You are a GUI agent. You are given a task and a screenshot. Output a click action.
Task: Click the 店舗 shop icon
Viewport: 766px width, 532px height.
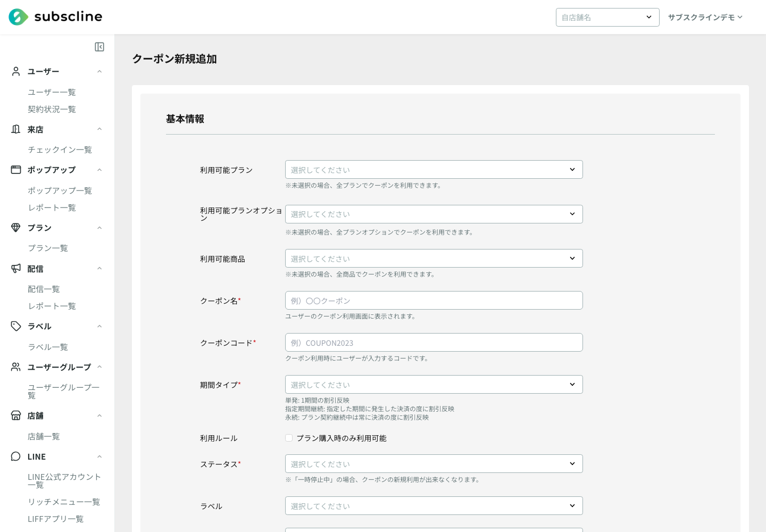coord(16,415)
